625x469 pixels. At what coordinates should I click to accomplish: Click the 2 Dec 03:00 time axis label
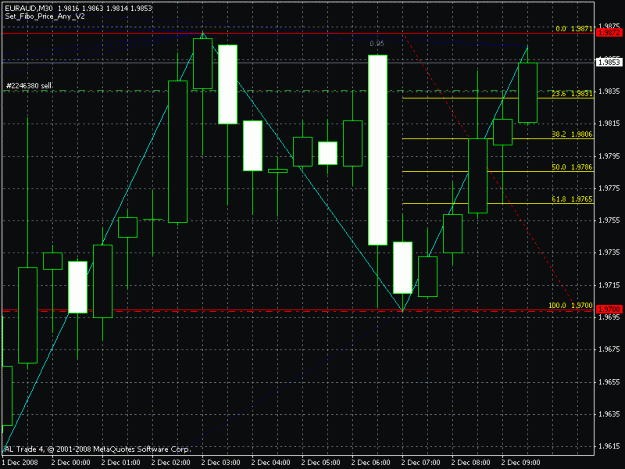click(220, 463)
